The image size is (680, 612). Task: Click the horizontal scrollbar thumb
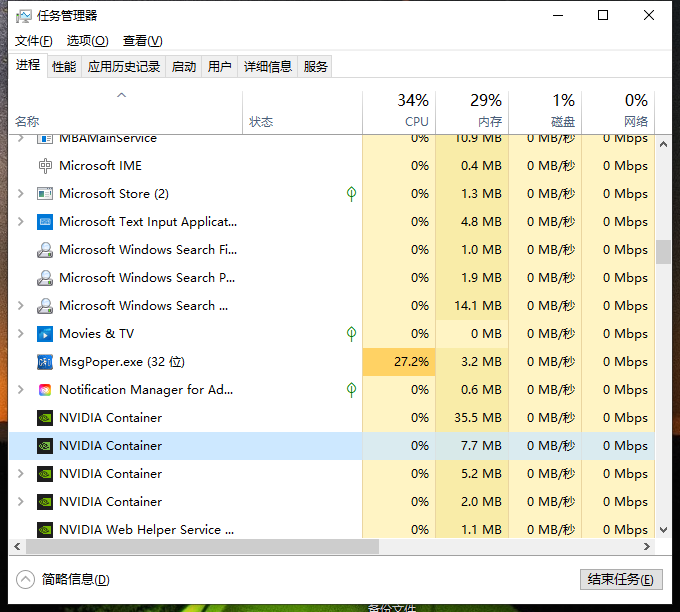click(203, 547)
